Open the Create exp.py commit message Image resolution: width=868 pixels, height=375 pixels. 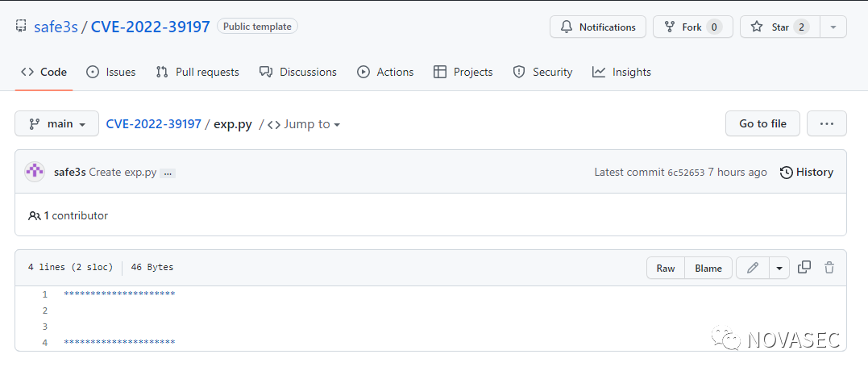(123, 173)
